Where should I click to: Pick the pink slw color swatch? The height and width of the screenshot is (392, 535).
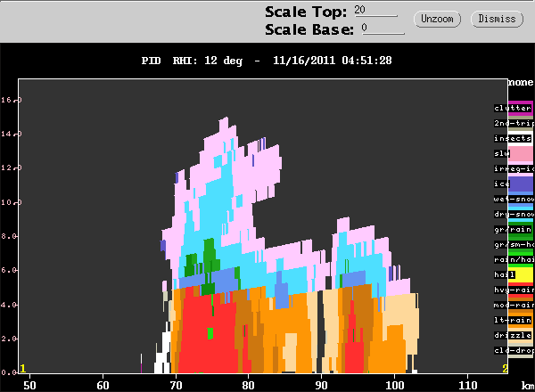(x=521, y=154)
